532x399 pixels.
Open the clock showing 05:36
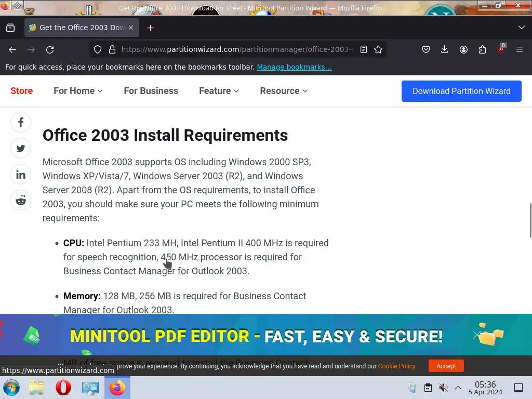(485, 388)
